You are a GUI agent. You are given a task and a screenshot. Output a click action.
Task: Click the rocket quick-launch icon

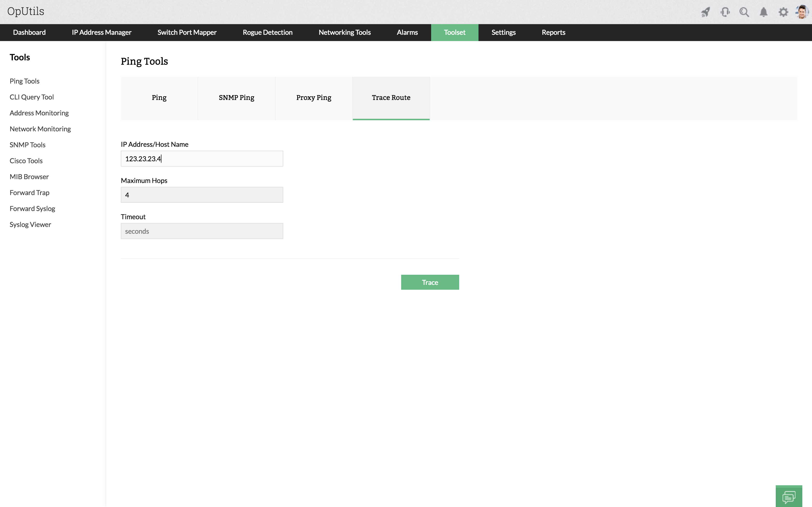tap(705, 12)
